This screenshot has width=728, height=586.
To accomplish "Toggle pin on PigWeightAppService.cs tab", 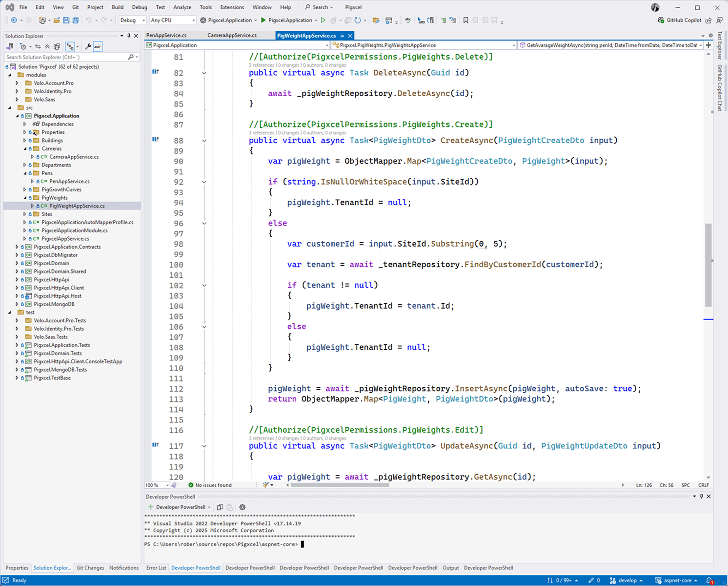I will tap(342, 36).
